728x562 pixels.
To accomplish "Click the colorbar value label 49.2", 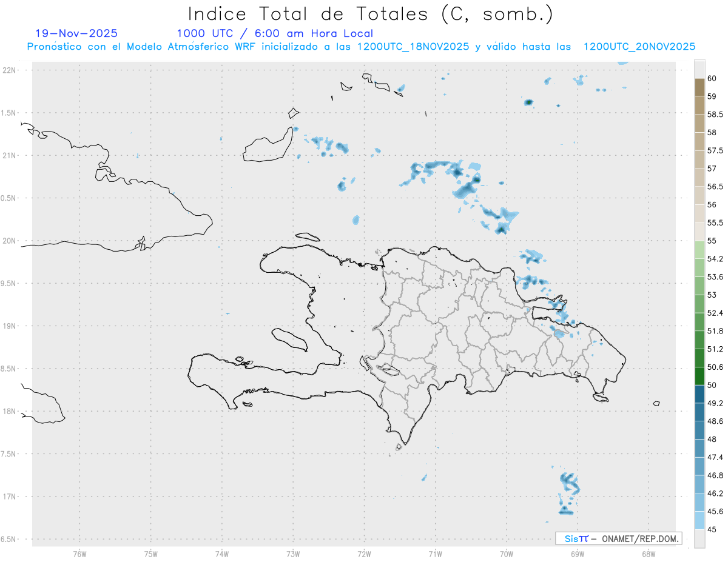I will point(715,403).
